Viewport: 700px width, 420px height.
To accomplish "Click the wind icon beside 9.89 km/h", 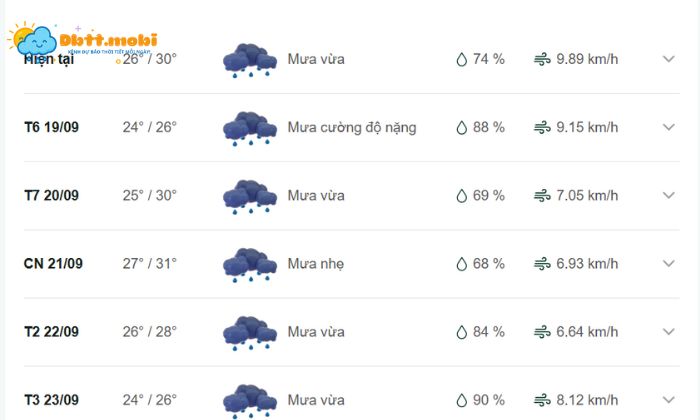I will point(542,59).
